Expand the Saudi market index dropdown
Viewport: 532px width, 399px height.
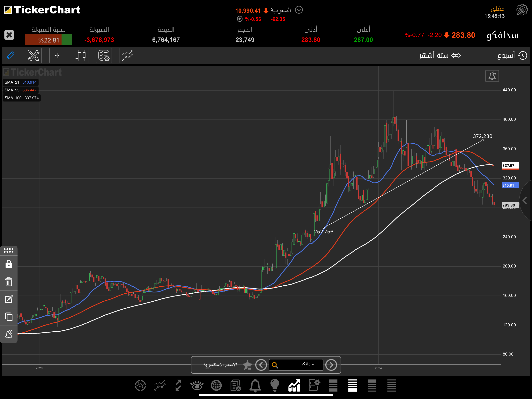point(299,10)
